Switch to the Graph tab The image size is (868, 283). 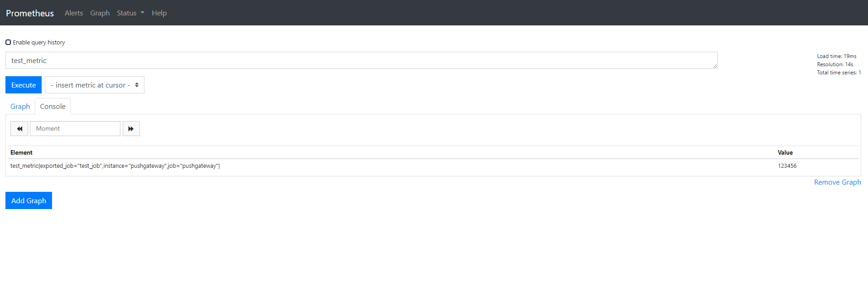tap(20, 106)
